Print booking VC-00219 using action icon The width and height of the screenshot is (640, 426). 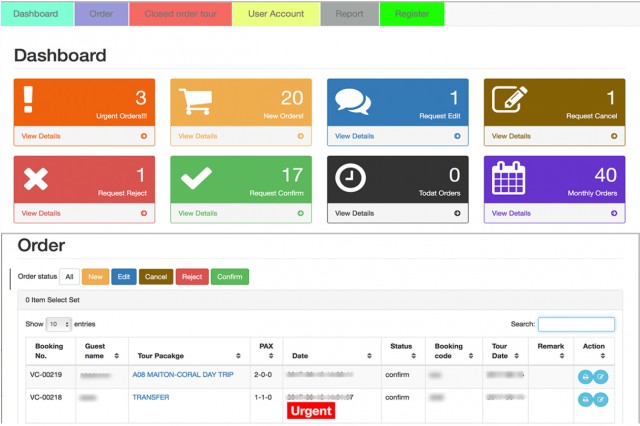coord(585,377)
